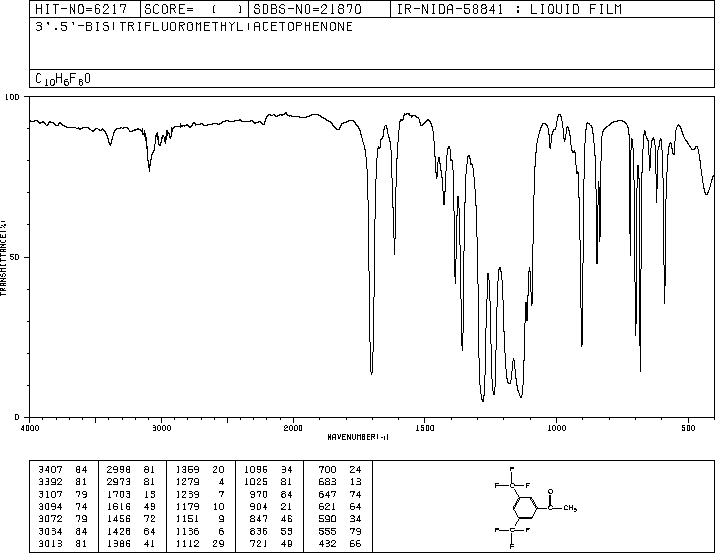Click the 1279 peak table row
The width and height of the screenshot is (715, 553).
[x=200, y=482]
